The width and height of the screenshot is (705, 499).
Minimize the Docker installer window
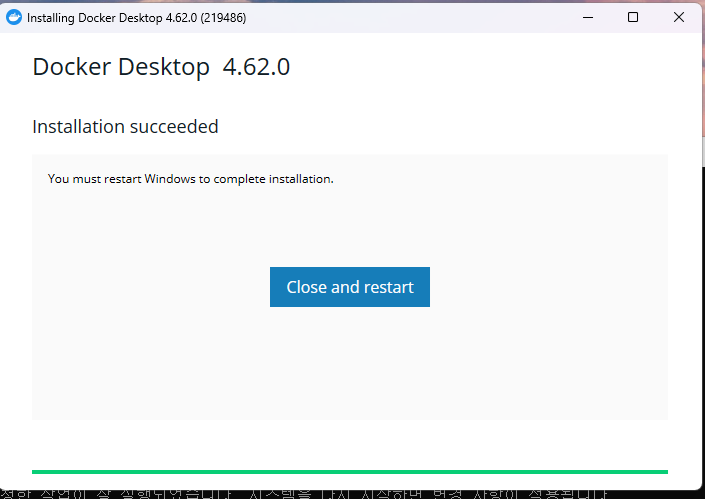coord(586,17)
